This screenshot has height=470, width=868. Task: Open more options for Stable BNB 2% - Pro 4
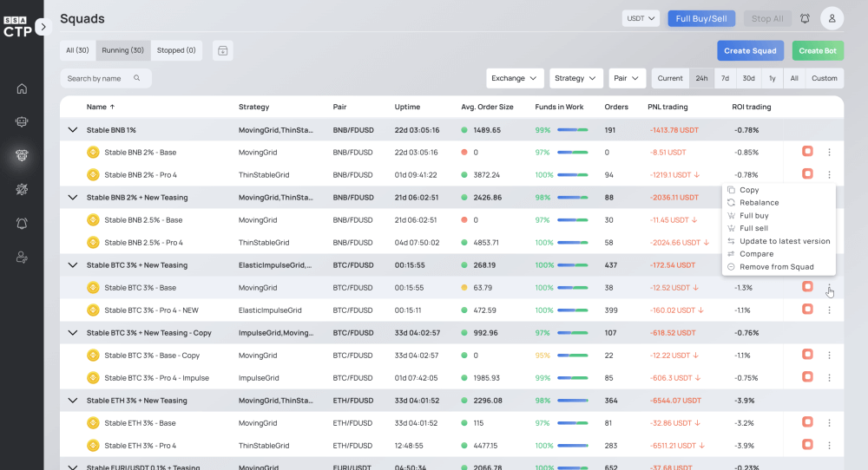[829, 174]
